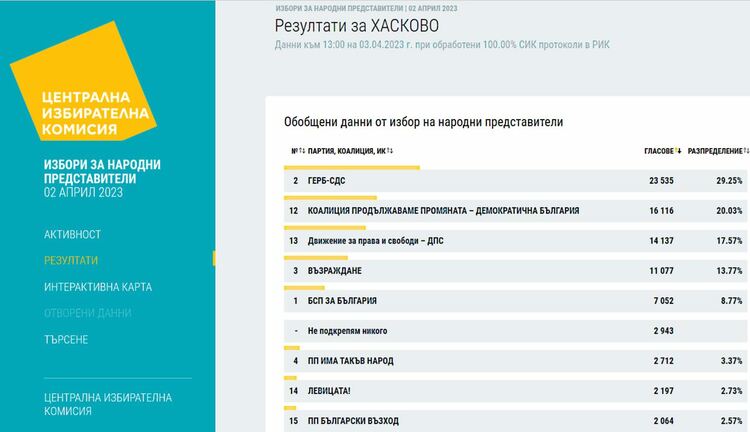Select the ВЪЗРАЖДАНЕ party name
The width and height of the screenshot is (750, 432).
(x=334, y=271)
